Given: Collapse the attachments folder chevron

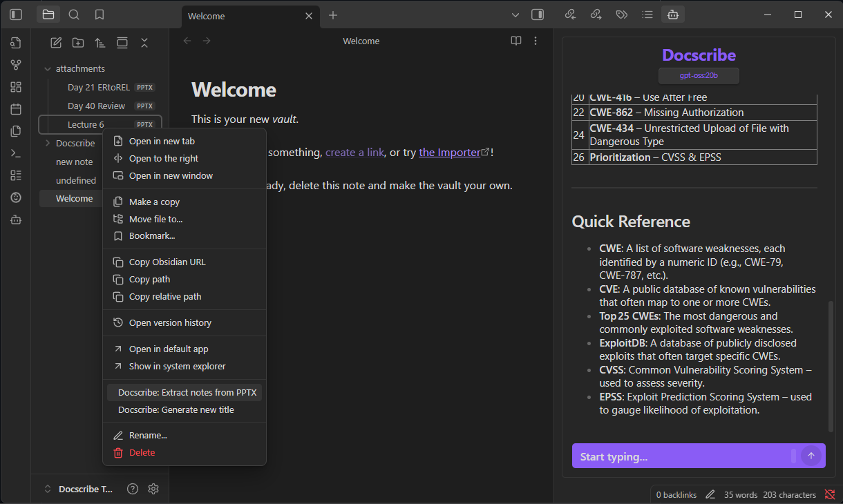Looking at the screenshot, I should tap(47, 68).
